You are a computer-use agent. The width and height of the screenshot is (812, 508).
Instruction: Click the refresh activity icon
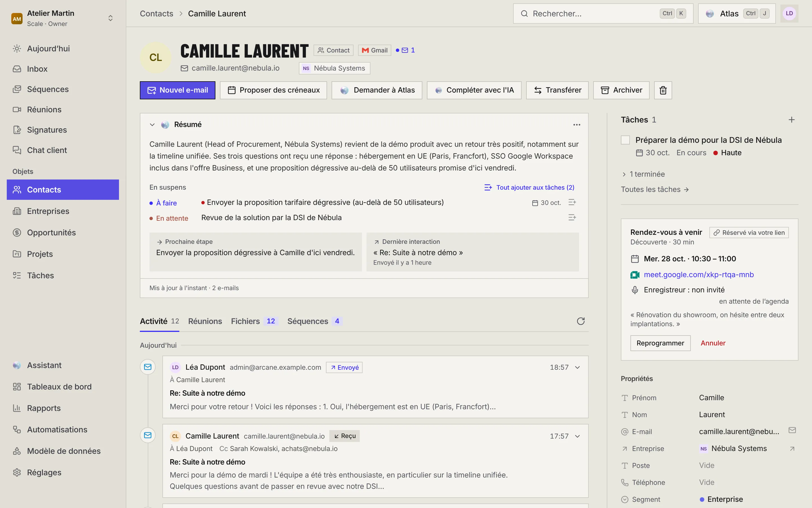pyautogui.click(x=581, y=321)
